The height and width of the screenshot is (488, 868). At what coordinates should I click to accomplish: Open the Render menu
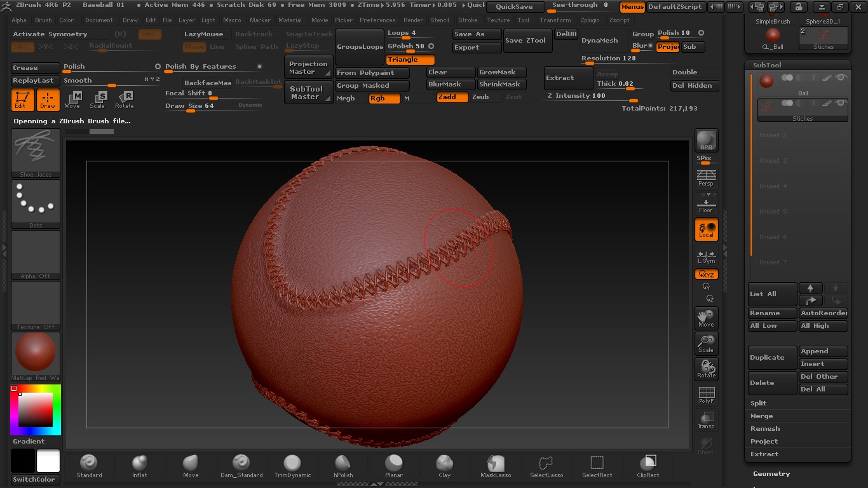413,20
